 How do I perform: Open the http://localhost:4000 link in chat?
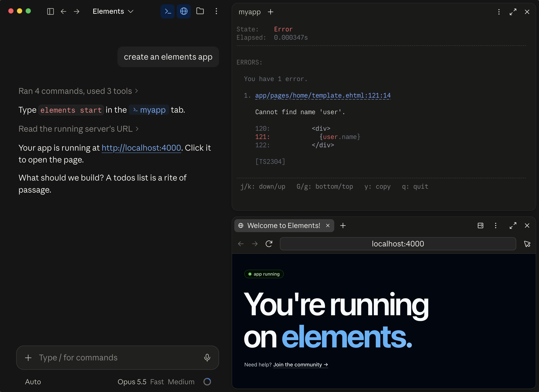click(141, 148)
